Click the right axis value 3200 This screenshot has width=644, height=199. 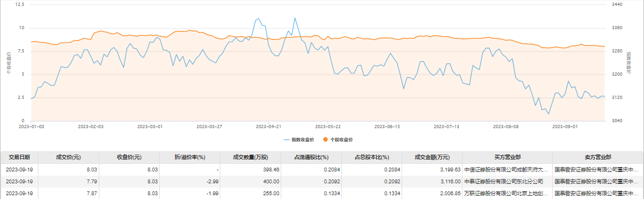click(x=617, y=75)
